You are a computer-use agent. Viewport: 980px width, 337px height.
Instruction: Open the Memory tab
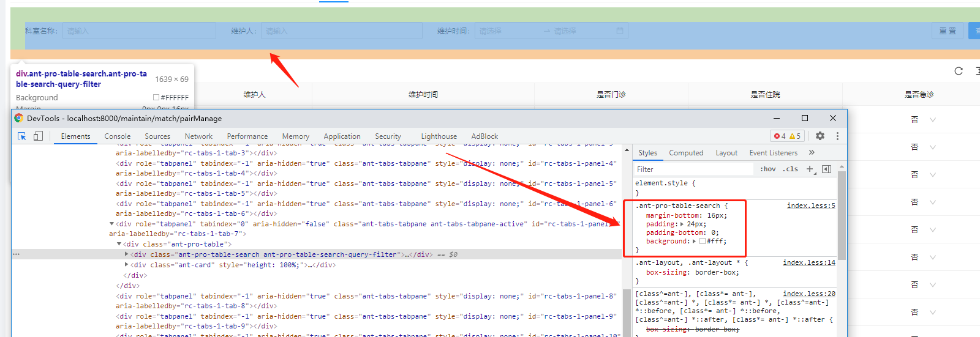pyautogui.click(x=296, y=136)
